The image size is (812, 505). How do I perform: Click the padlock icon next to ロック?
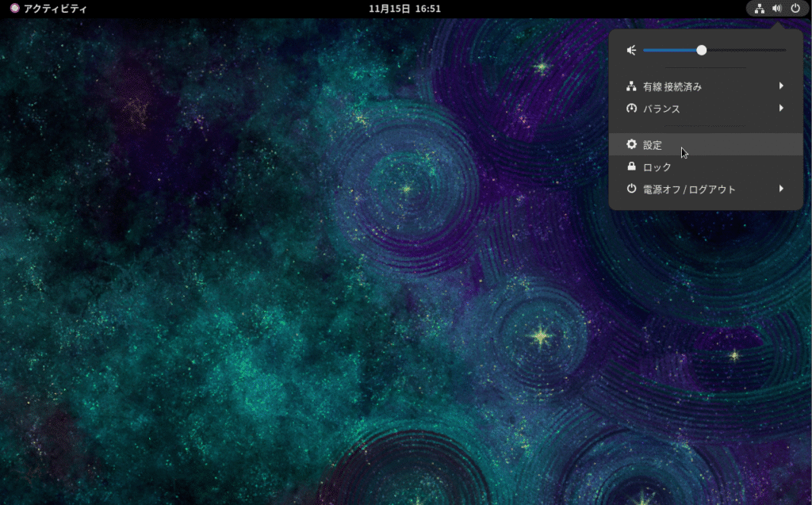click(x=631, y=166)
